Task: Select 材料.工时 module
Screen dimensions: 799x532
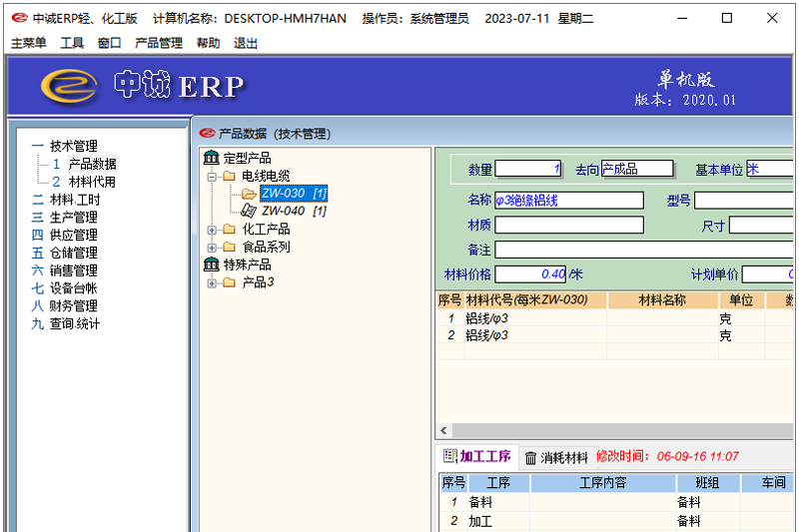Action: [x=74, y=200]
